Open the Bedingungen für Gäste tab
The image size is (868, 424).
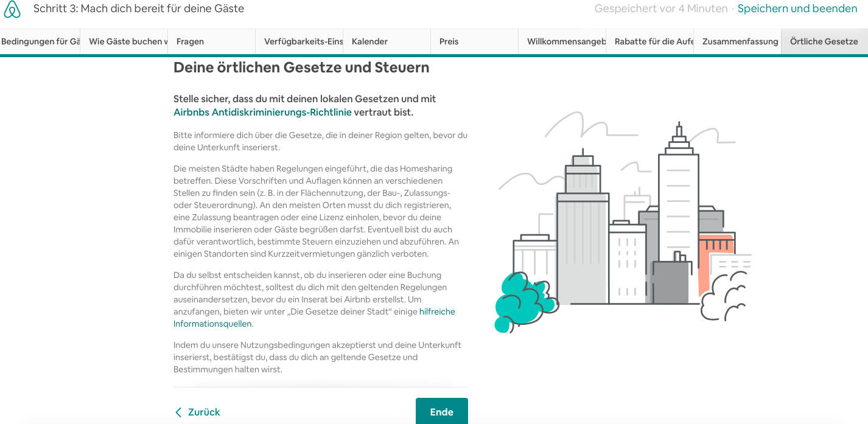pyautogui.click(x=40, y=41)
